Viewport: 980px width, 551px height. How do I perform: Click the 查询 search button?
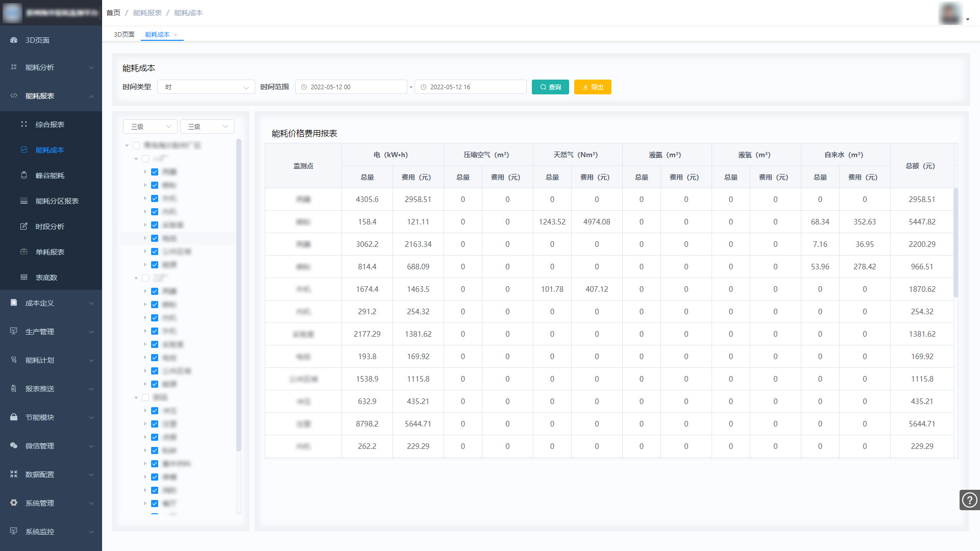pyautogui.click(x=550, y=87)
